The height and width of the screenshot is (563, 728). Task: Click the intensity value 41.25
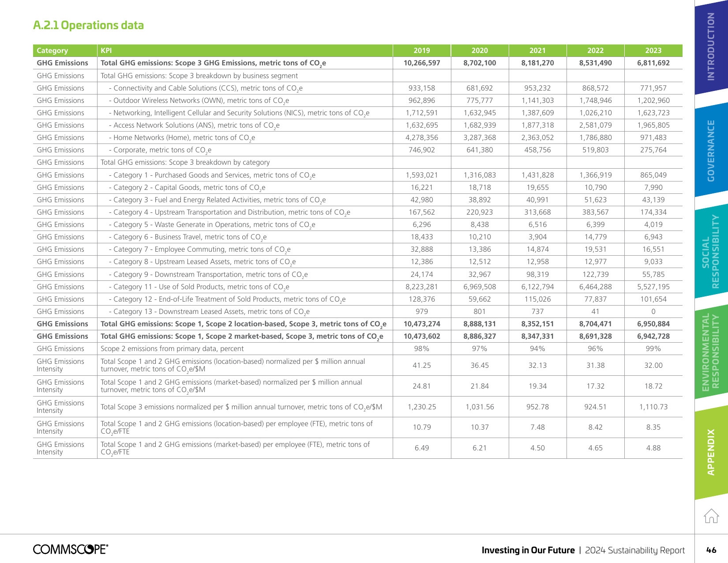click(x=422, y=366)
